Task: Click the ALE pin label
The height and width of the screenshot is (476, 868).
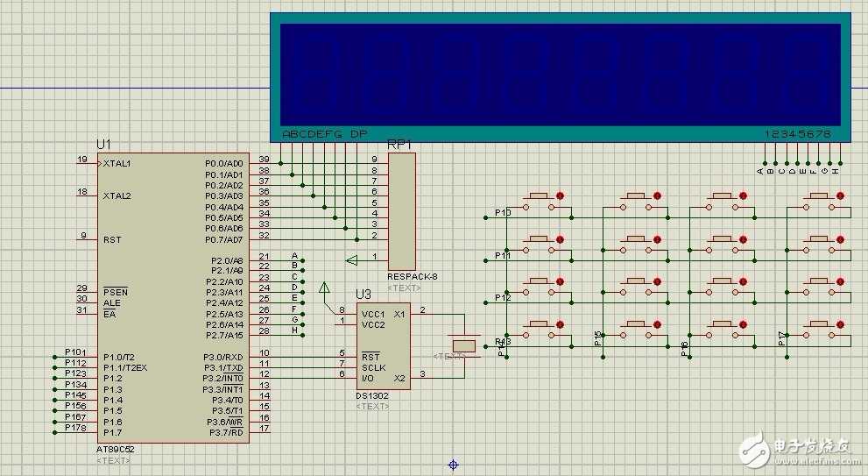Action: click(112, 303)
